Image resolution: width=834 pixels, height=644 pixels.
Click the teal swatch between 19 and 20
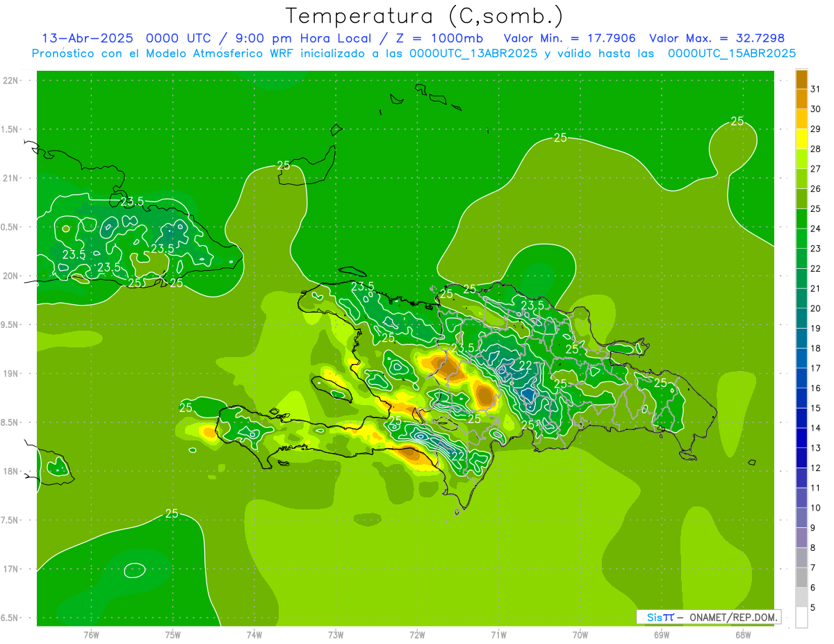(801, 318)
